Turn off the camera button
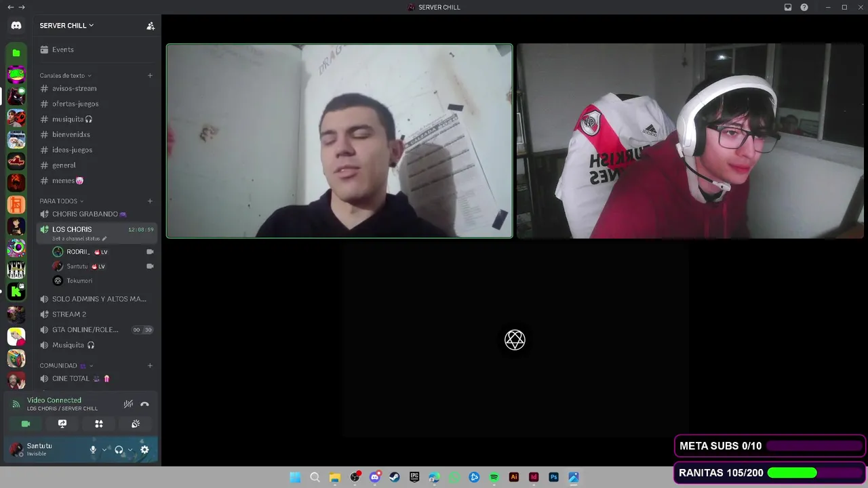Screen dimensions: 868x488 [x=26, y=424]
